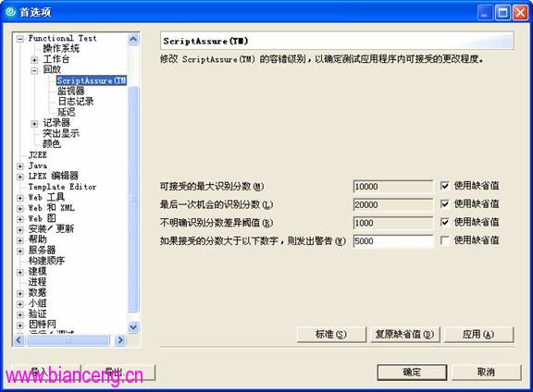This screenshot has height=392, width=533.
Task: Click the tree's vertical scrollbar thumb
Action: pos(133,200)
